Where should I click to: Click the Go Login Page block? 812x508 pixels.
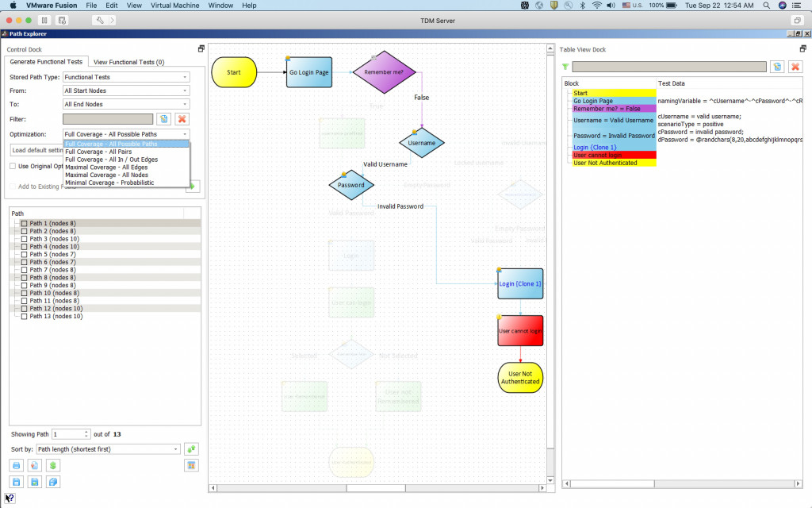click(308, 72)
